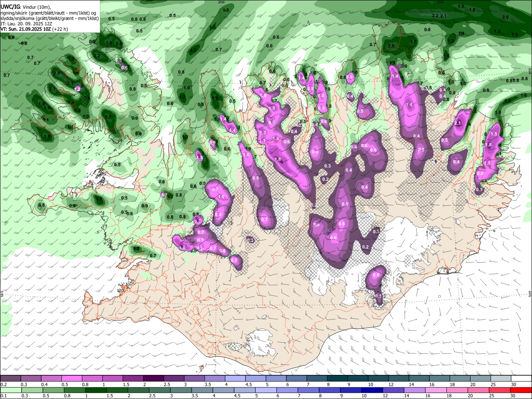Pick the lavender 3.5–4 snow legend swatch
Viewport: 532px width, 399px height.
[x=214, y=378]
